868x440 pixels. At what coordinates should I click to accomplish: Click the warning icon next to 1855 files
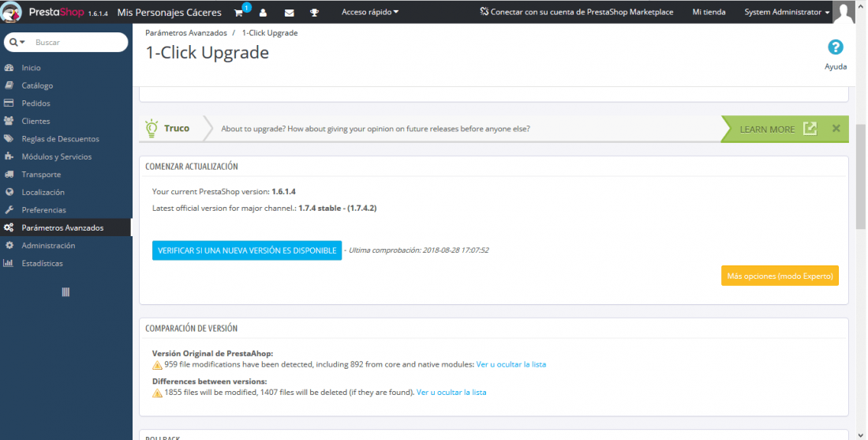pos(157,393)
